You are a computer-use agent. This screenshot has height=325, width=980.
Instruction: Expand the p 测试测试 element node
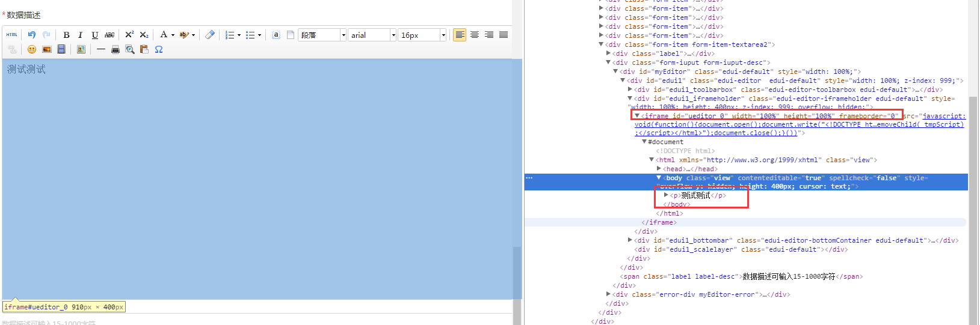(666, 195)
